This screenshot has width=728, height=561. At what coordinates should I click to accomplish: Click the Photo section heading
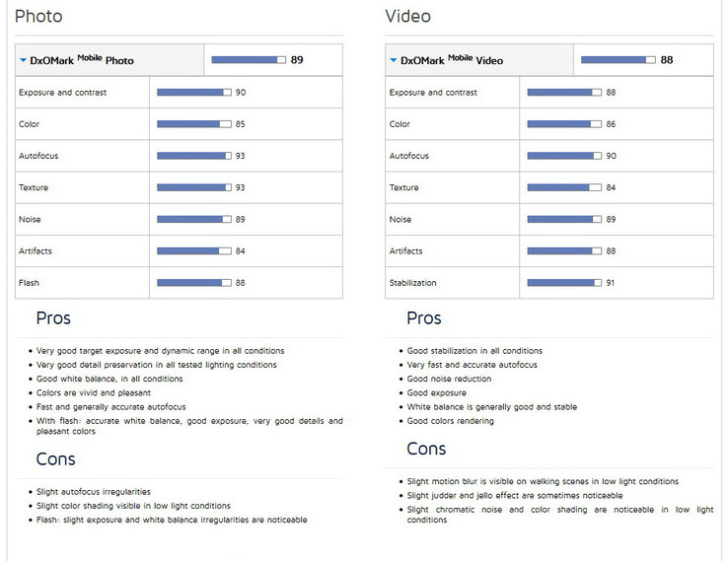click(38, 16)
